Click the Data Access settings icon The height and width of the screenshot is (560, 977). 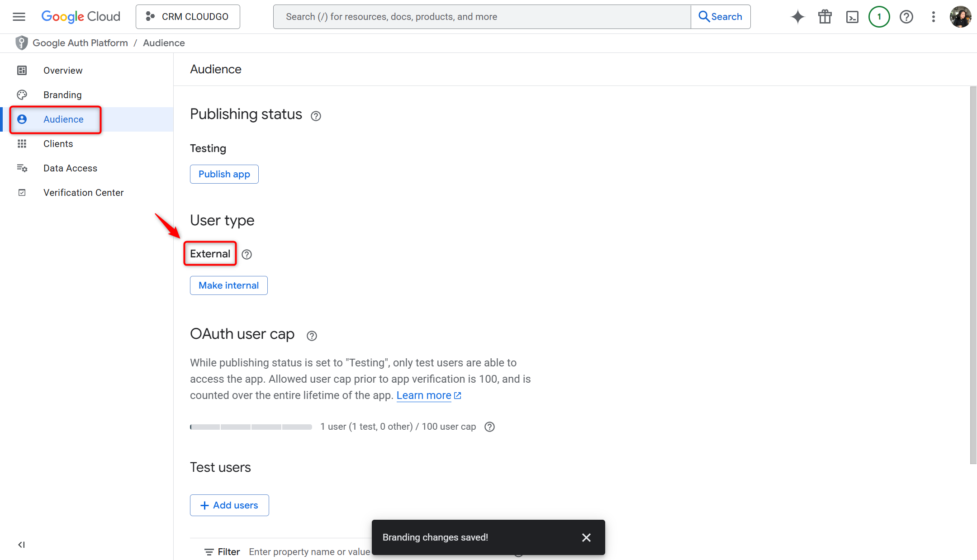(22, 168)
